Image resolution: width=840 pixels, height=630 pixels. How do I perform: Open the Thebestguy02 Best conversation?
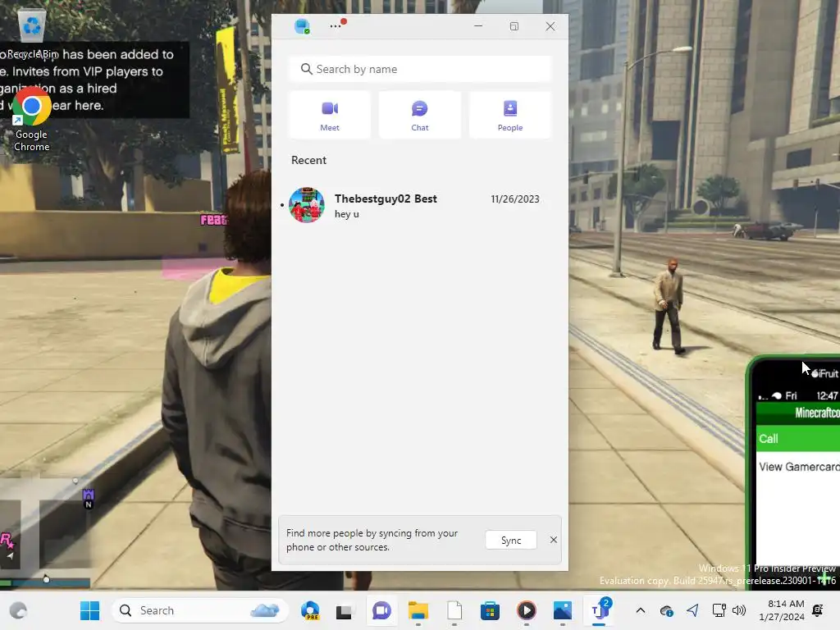click(x=419, y=205)
